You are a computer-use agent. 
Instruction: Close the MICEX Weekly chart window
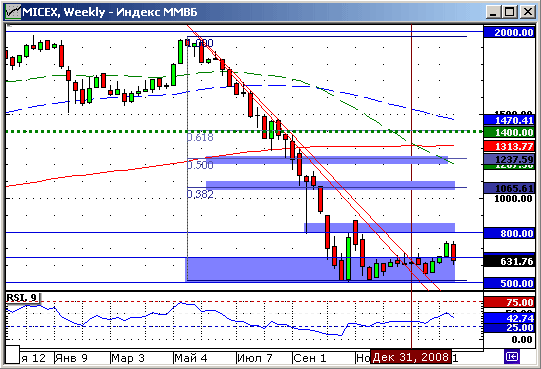pos(528,12)
